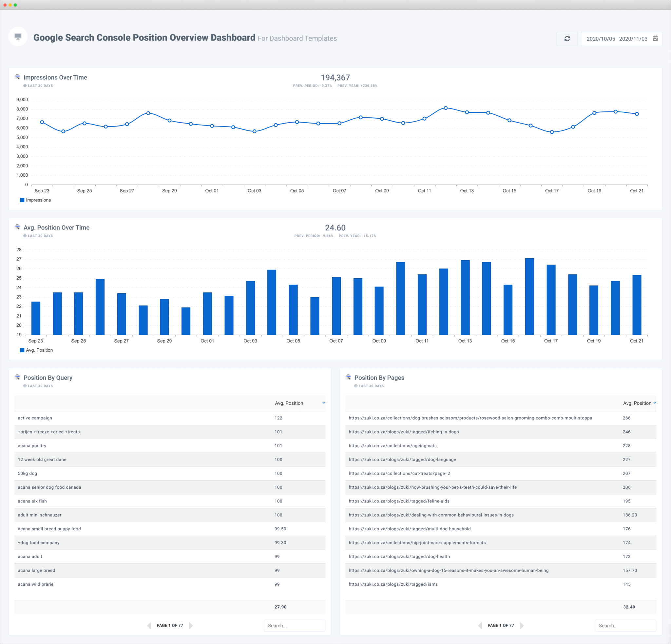Viewport: 671px width, 644px height.
Task: Select the 'acana small breed puppy food' query
Action: 170,529
